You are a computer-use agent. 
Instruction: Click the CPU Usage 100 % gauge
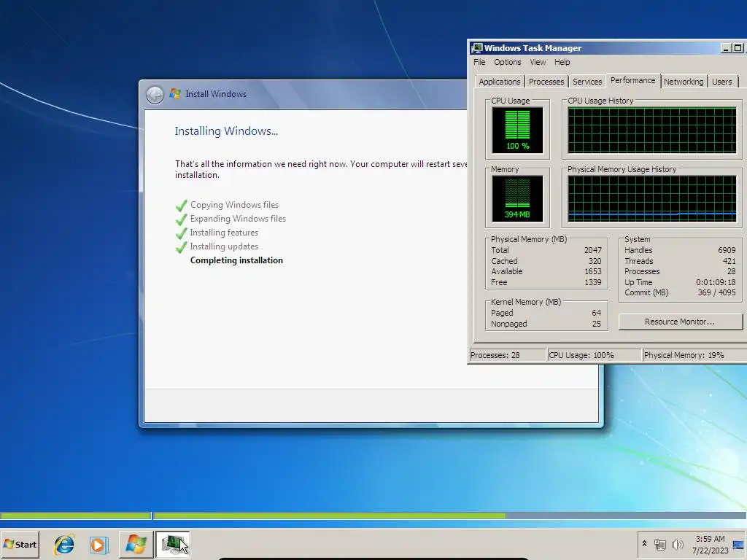517,130
